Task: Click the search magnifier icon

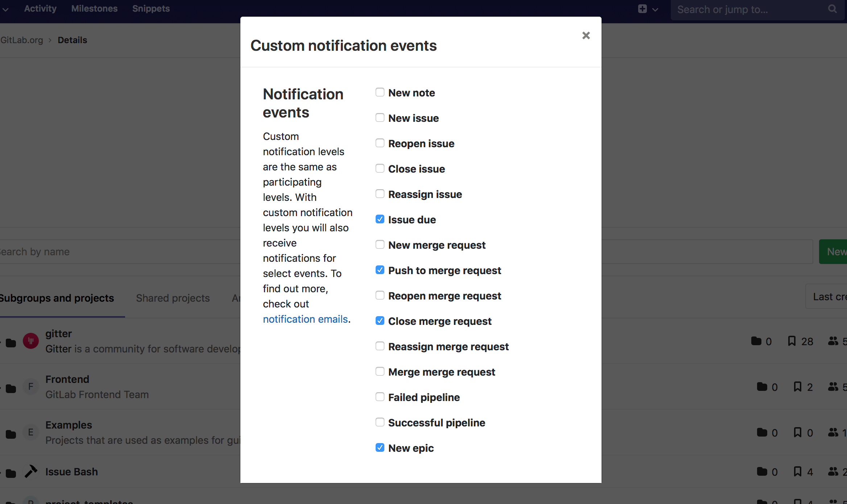Action: pyautogui.click(x=832, y=9)
